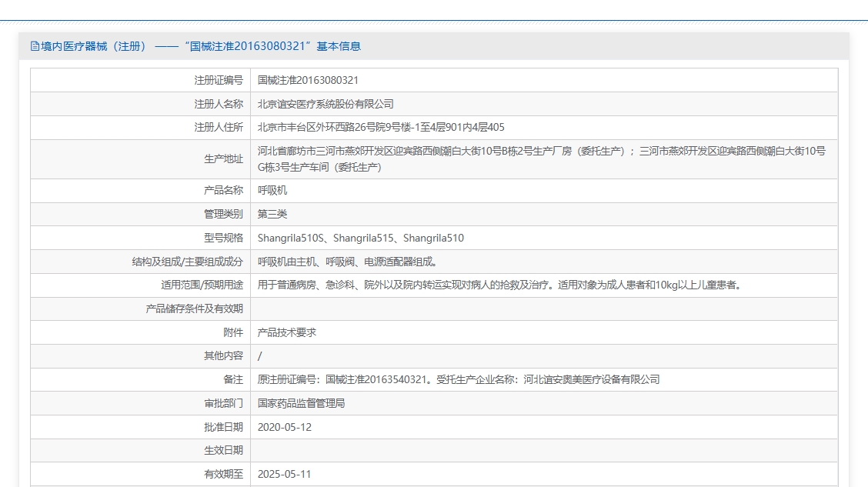Click the 生产地址 label

224,158
